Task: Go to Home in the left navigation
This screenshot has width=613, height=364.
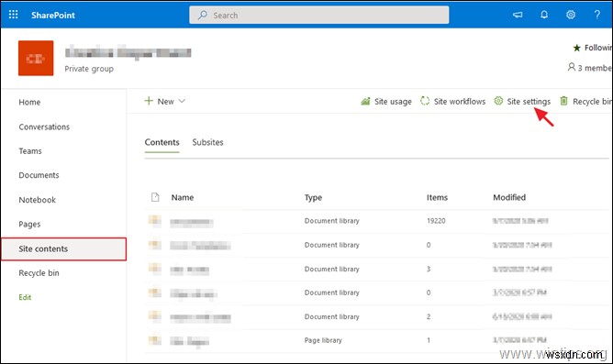Action: (29, 103)
